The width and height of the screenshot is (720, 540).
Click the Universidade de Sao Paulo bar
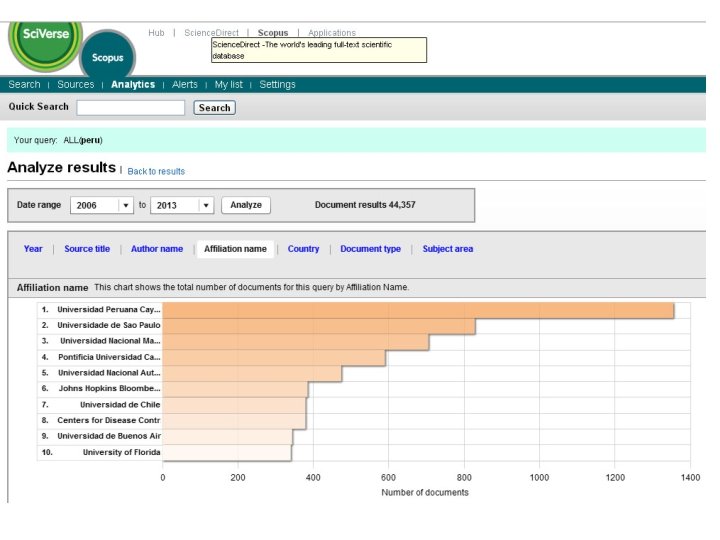pyautogui.click(x=319, y=326)
